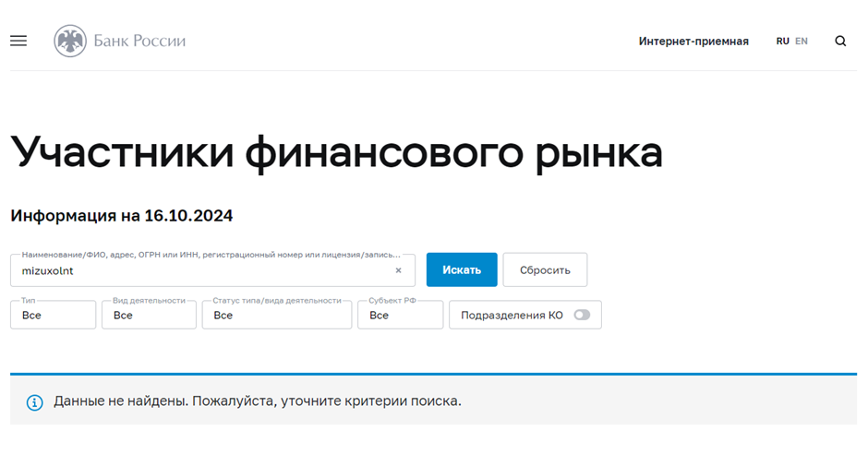Open site search via magnifier icon
This screenshot has height=454, width=868.
[840, 41]
